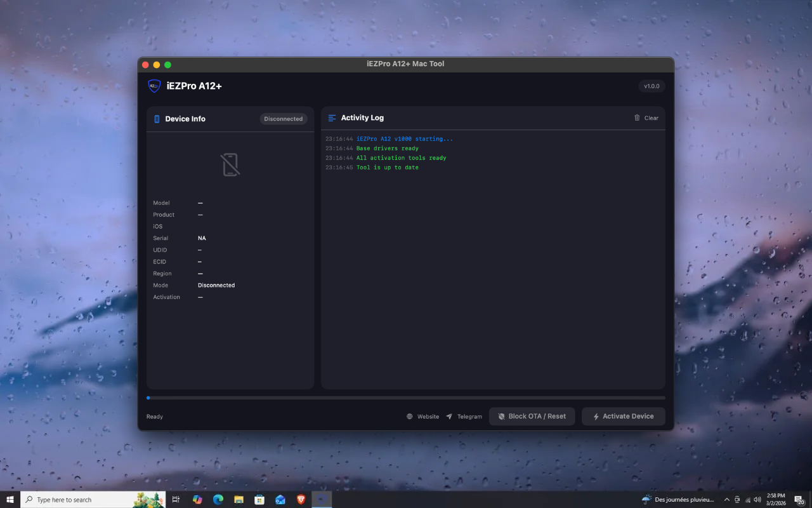The image size is (812, 508).
Task: Maximize the iEZPro window with the green button
Action: tap(168, 65)
